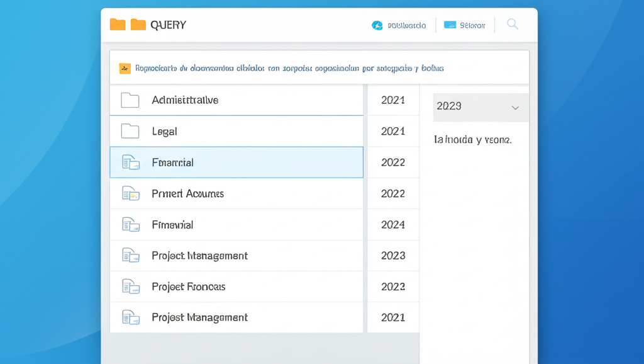
Task: Click the leftmost orange folder icon in header
Action: [x=118, y=25]
